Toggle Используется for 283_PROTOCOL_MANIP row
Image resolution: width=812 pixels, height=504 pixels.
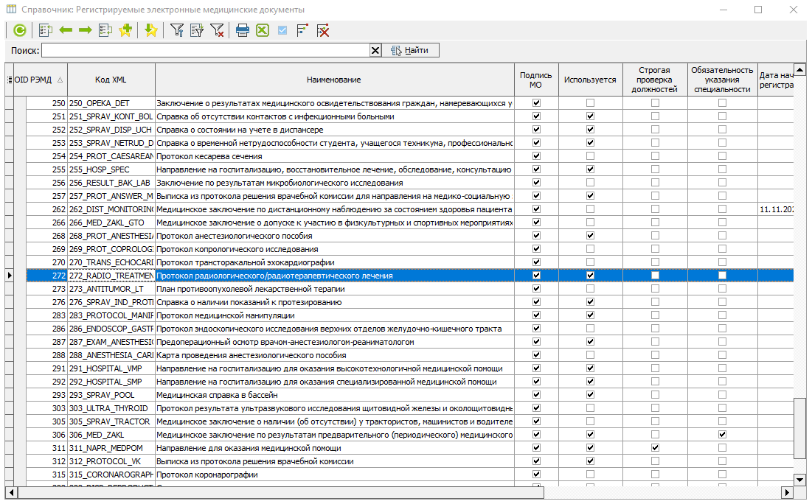coord(590,315)
